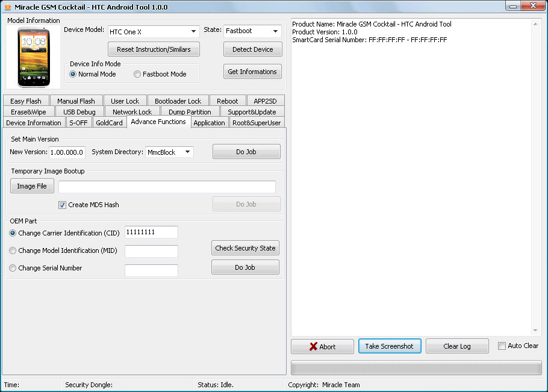Switch to the Device Information tab
Screen dimensions: 548x392
click(x=34, y=123)
